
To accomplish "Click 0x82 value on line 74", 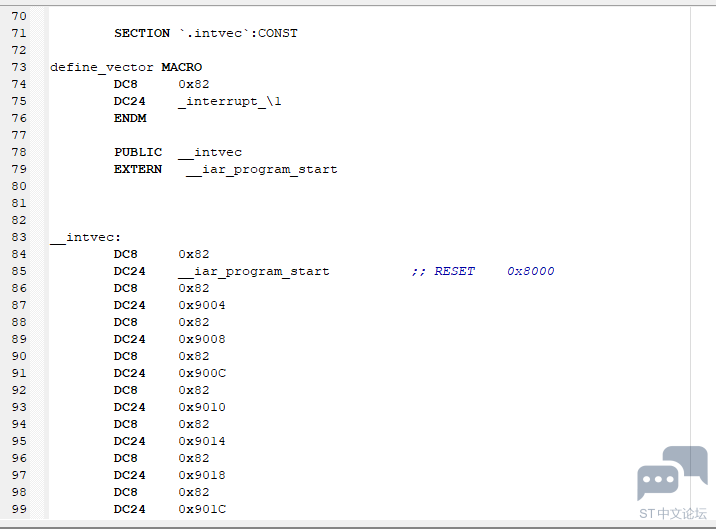I will click(x=194, y=84).
